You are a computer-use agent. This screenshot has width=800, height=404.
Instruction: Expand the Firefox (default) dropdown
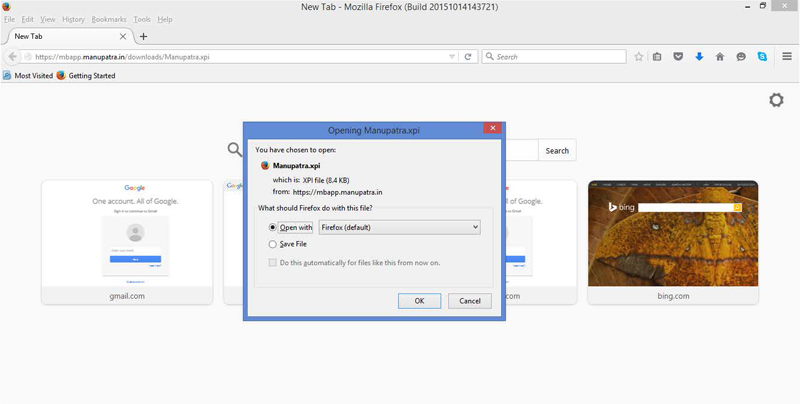click(399, 227)
